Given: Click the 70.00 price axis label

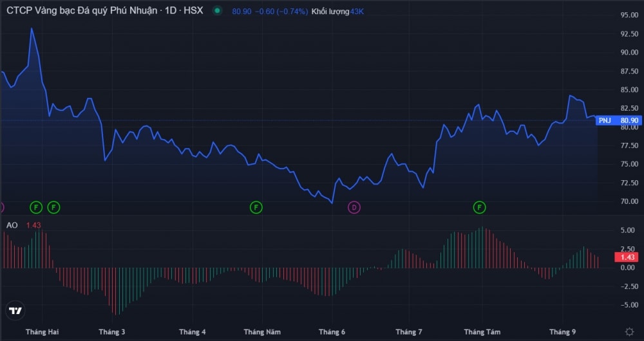Looking at the screenshot, I should (629, 201).
